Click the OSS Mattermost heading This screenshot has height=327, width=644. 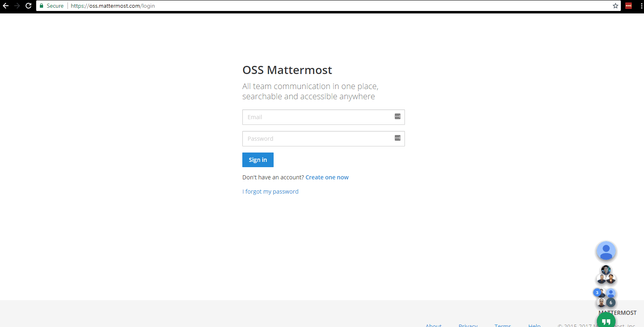point(287,70)
